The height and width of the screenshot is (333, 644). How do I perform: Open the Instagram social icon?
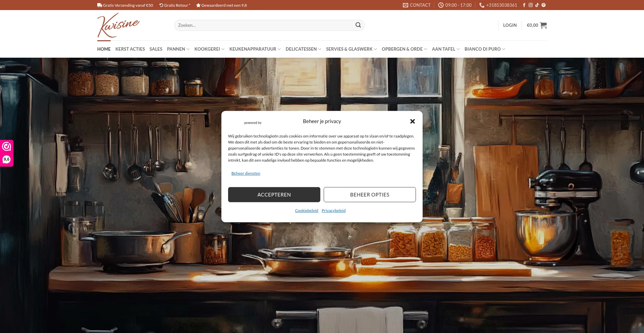pyautogui.click(x=531, y=5)
